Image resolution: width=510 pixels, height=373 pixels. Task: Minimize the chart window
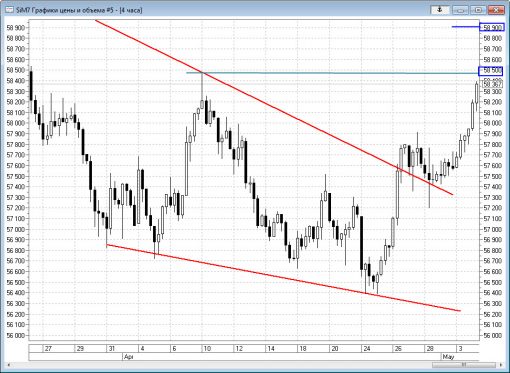pos(460,10)
